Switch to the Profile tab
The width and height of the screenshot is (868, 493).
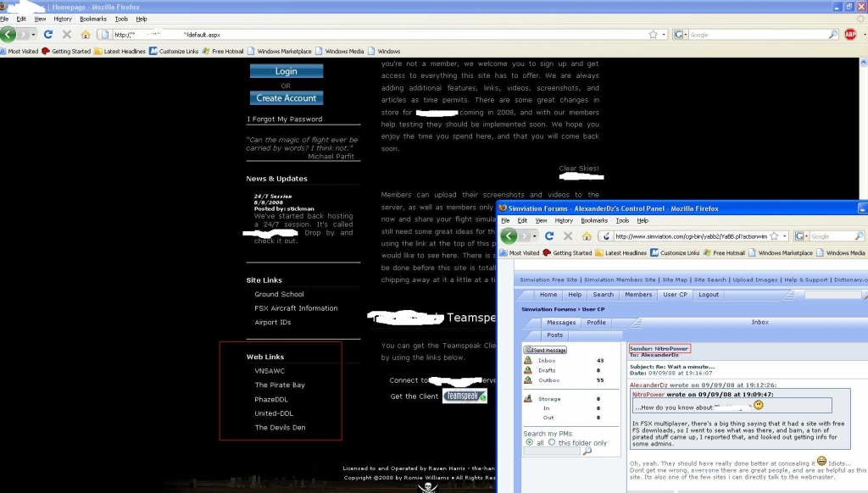pyautogui.click(x=597, y=323)
